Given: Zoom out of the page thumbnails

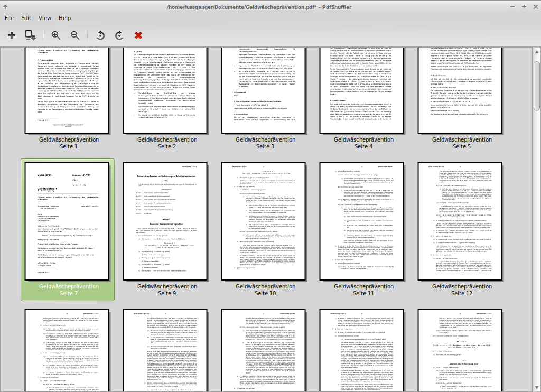Looking at the screenshot, I should [x=75, y=35].
